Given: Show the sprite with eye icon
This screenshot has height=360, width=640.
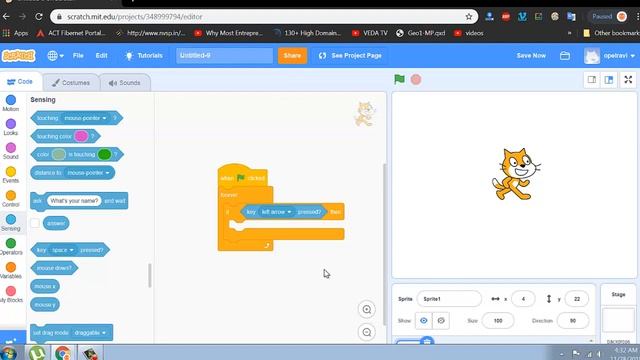Looking at the screenshot, I should point(424,321).
